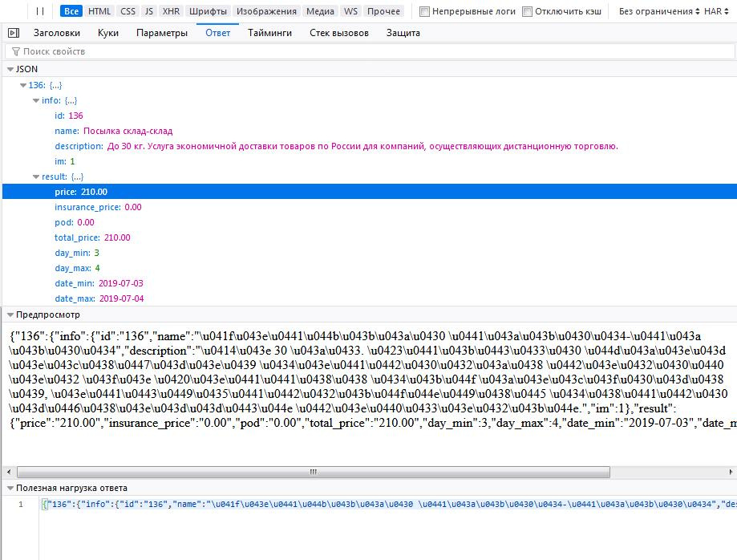Viewport: 737px width, 560px height.
Task: Filter requests by XHR
Action: click(x=171, y=10)
